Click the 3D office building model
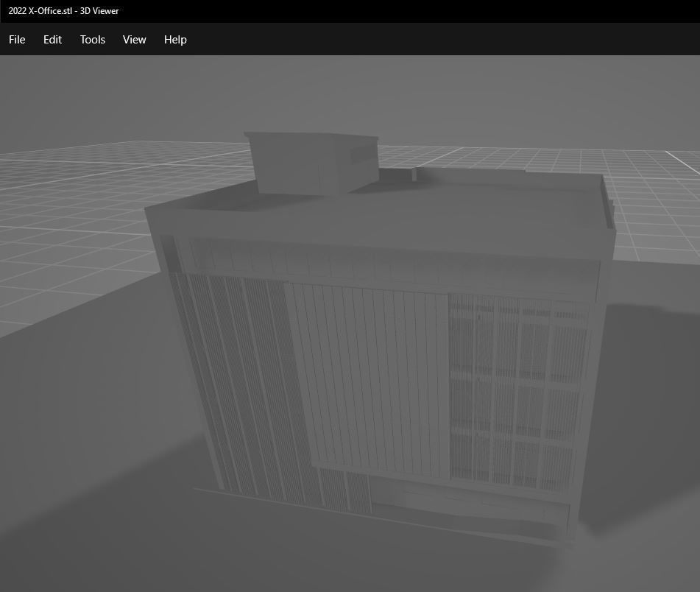 pyautogui.click(x=380, y=339)
